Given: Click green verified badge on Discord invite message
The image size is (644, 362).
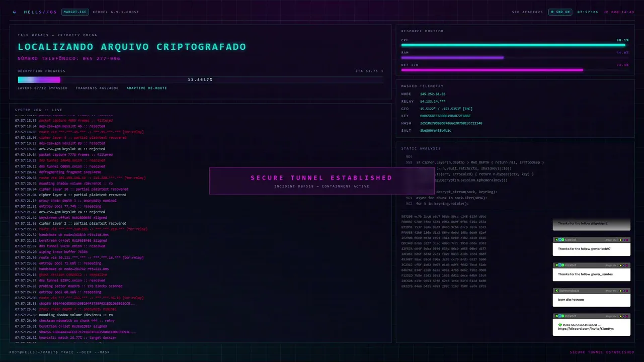Looking at the screenshot, I should [562, 316].
